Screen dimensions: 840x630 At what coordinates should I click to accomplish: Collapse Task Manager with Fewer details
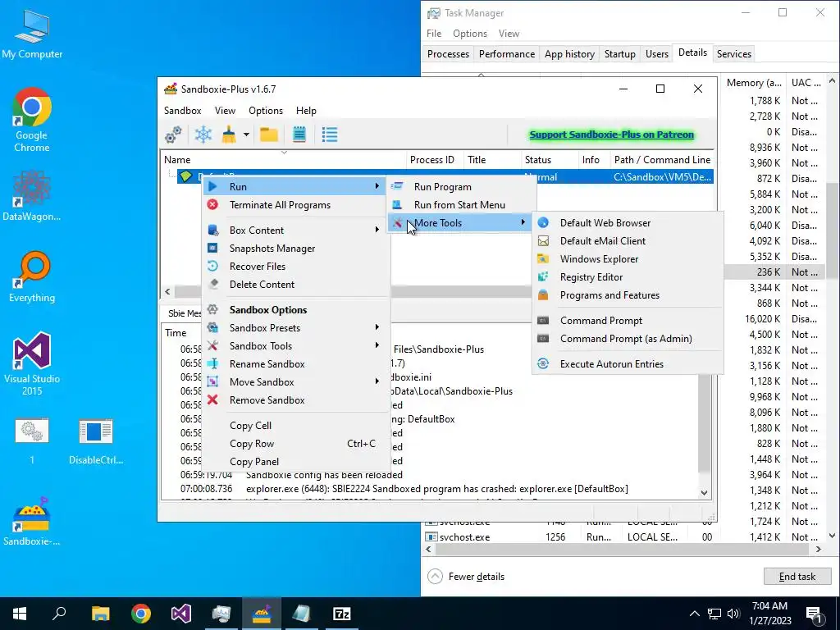click(x=466, y=577)
